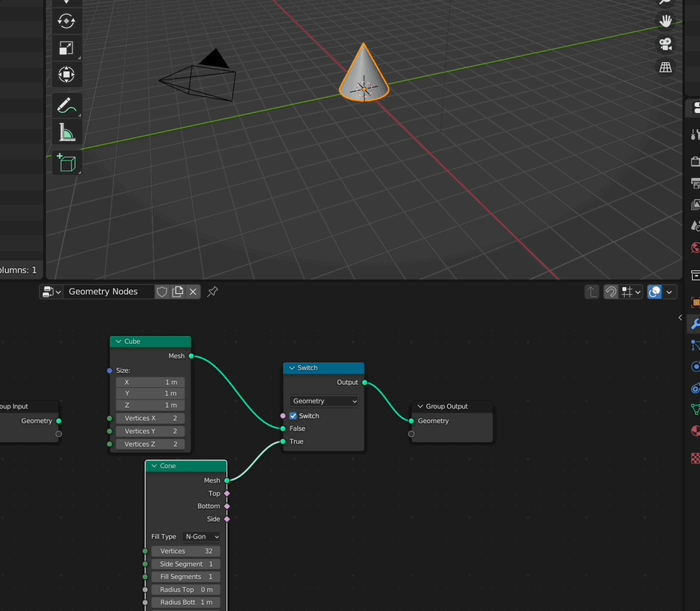This screenshot has width=700, height=611.
Task: Click Cube Size Y field
Action: [x=150, y=393]
